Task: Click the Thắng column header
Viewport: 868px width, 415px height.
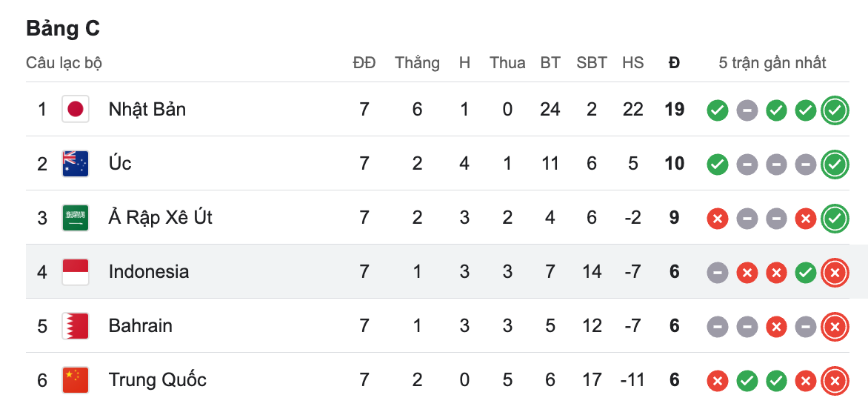Action: (x=417, y=63)
